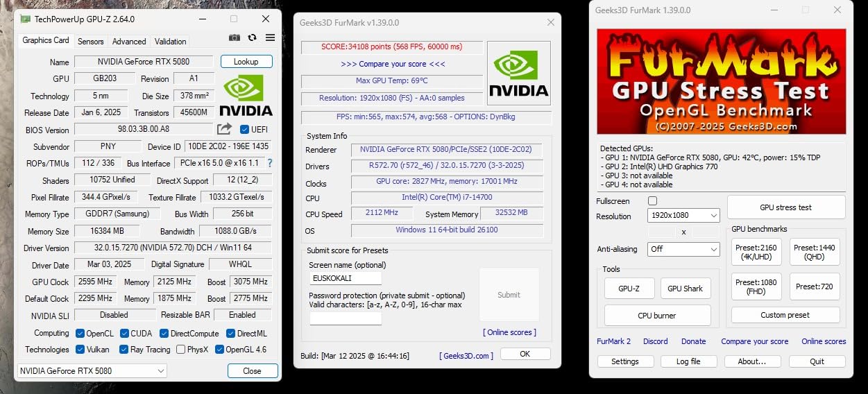The width and height of the screenshot is (868, 394).
Task: Open the Discord link
Action: [x=656, y=341]
